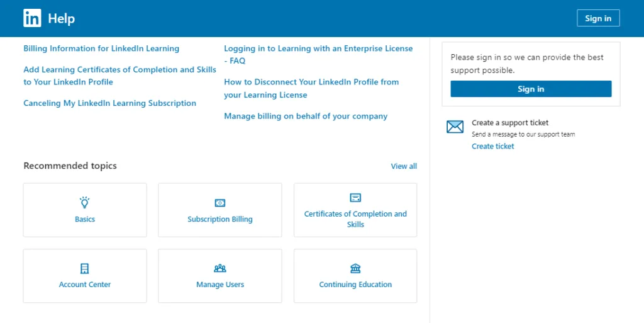Click the Recommended topics heading
The width and height of the screenshot is (644, 323).
[70, 166]
